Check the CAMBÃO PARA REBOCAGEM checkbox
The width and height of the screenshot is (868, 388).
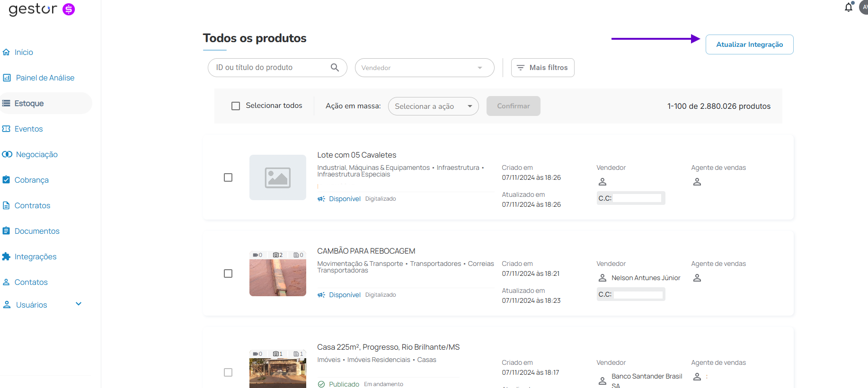(228, 273)
